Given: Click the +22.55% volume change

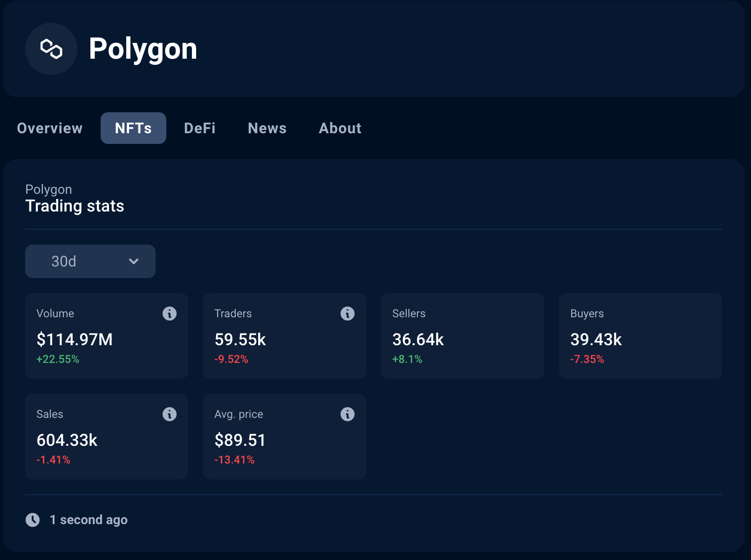Looking at the screenshot, I should tap(58, 359).
